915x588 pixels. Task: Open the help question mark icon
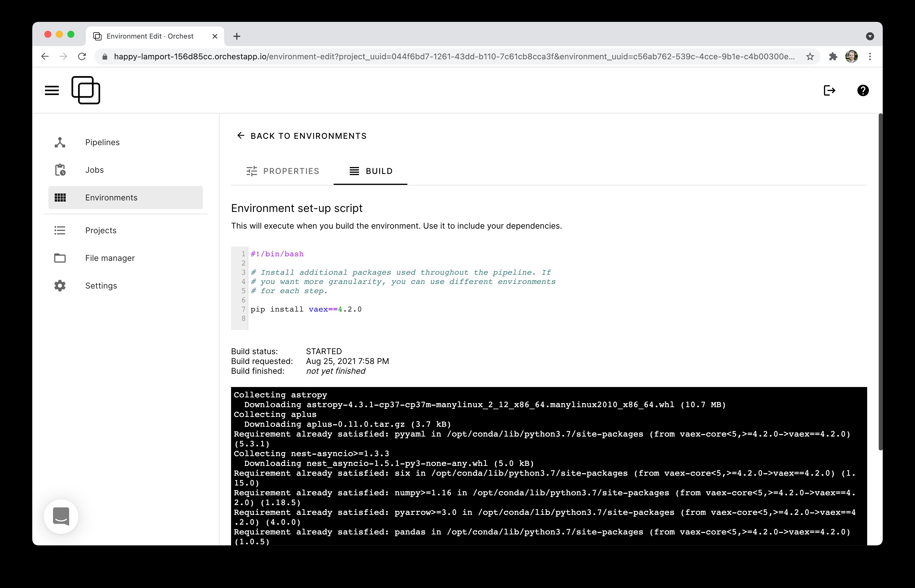click(x=863, y=90)
